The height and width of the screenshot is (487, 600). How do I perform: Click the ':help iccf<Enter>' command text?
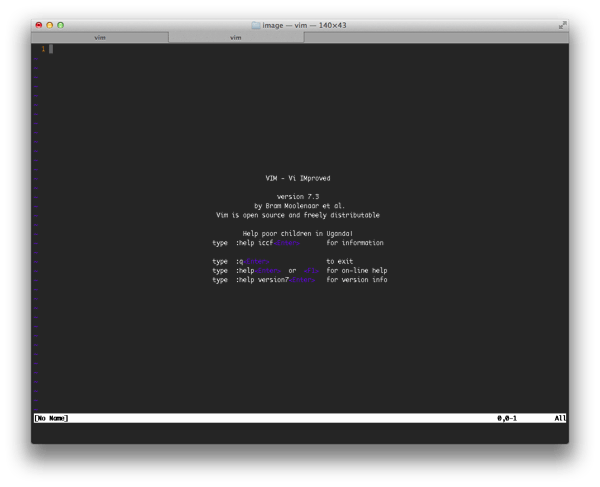[268, 243]
